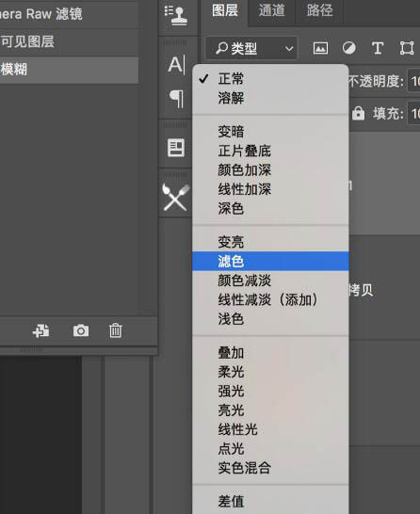The image size is (420, 514).
Task: Filter layers by adjustment layer icon
Action: [x=348, y=49]
